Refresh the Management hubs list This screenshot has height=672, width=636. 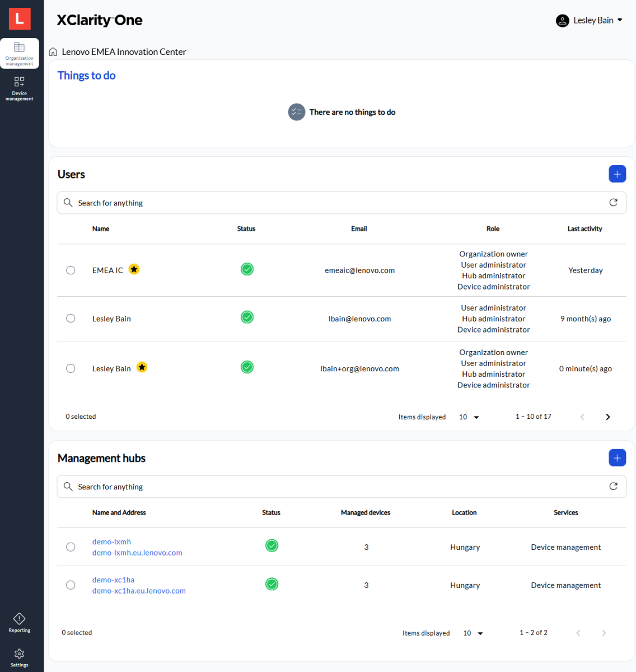tap(613, 486)
